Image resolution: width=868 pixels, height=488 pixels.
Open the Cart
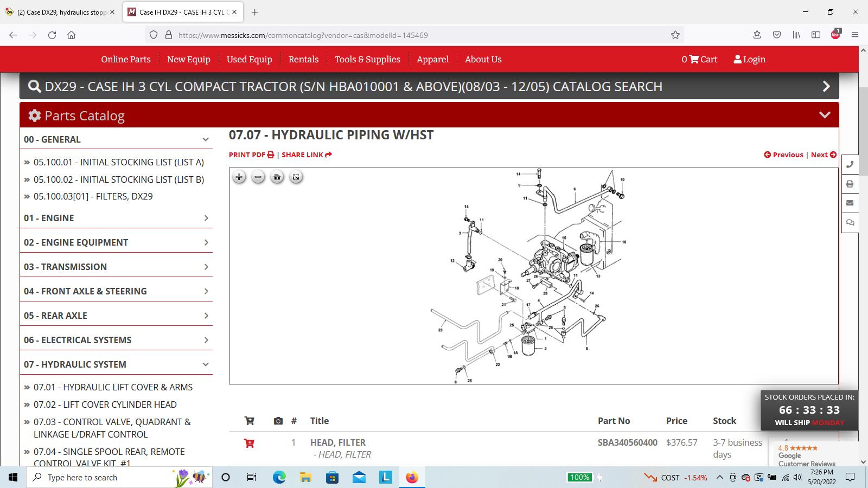(x=699, y=59)
